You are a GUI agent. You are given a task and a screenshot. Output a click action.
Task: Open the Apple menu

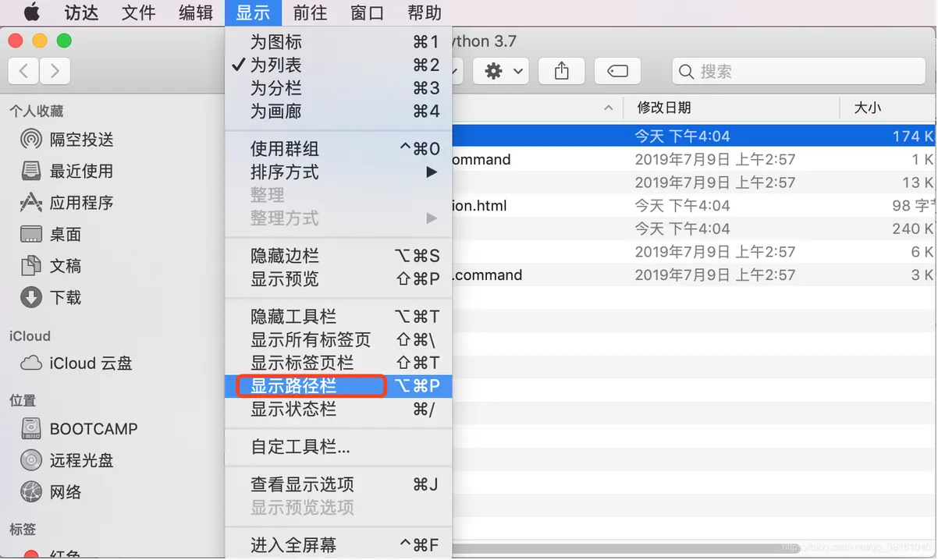click(32, 12)
